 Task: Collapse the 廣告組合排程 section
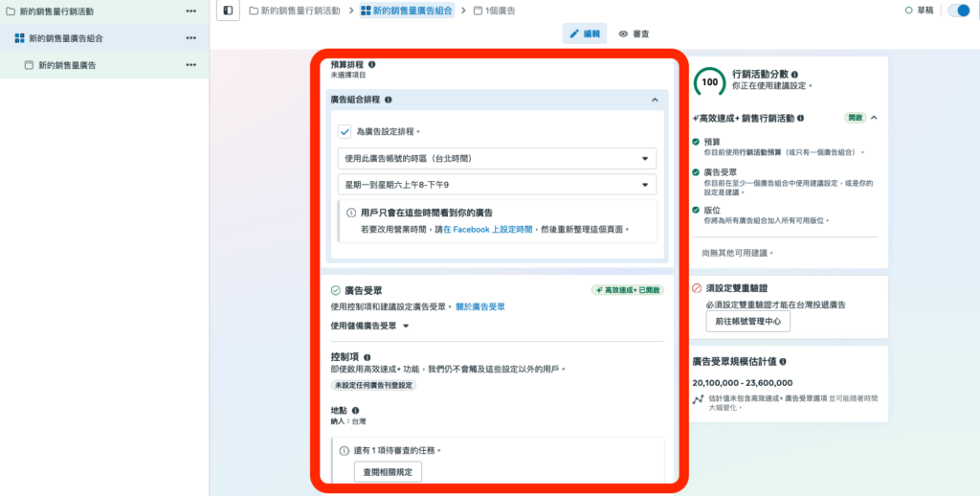[655, 100]
